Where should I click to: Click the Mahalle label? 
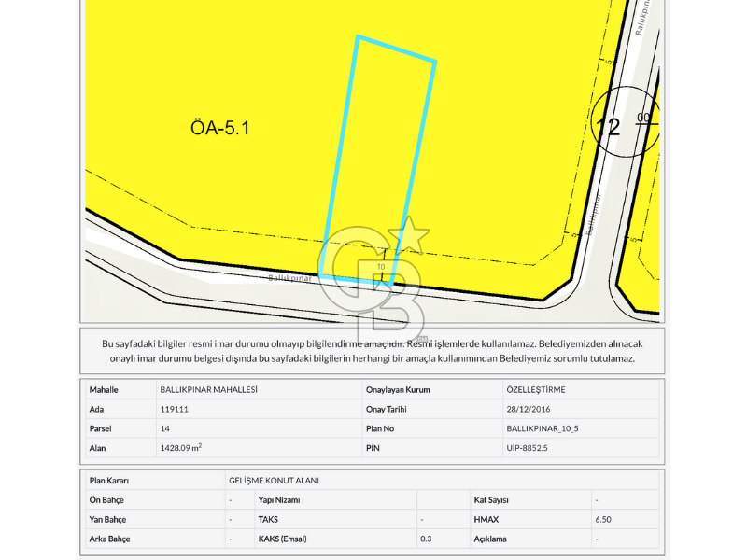click(104, 389)
